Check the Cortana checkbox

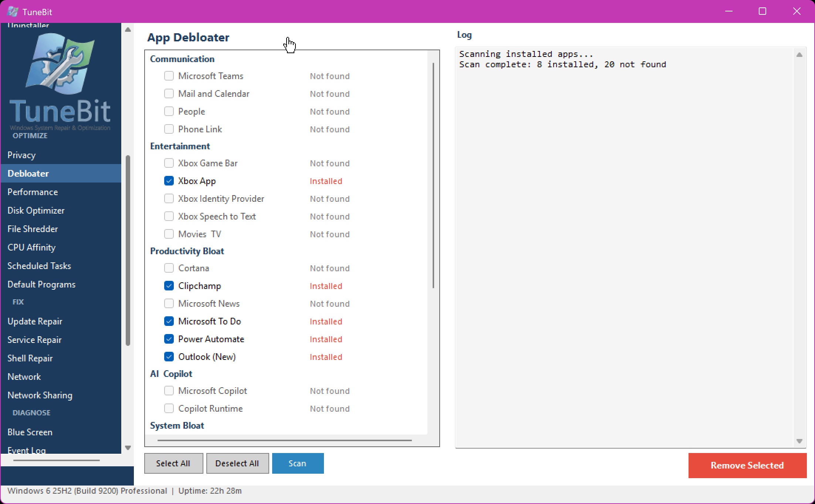[x=169, y=268]
